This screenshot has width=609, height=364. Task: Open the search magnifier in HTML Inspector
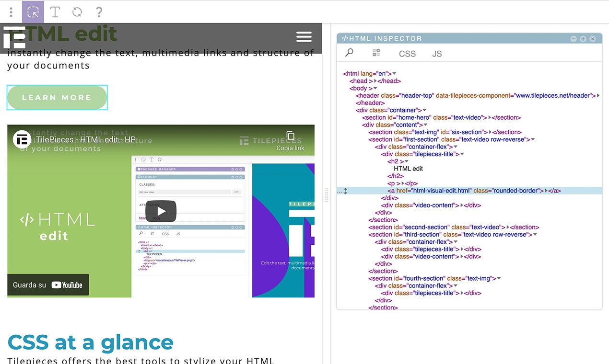tap(350, 53)
